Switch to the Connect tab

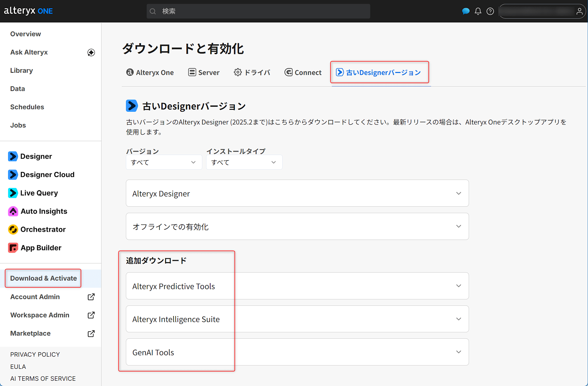pos(303,72)
